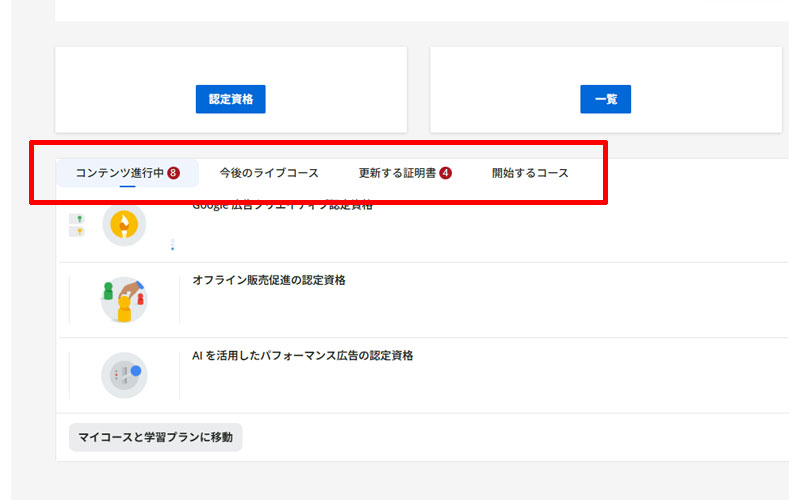Click the small card icons left of the flame badge
Viewport: 800px width, 500px height.
[77, 225]
